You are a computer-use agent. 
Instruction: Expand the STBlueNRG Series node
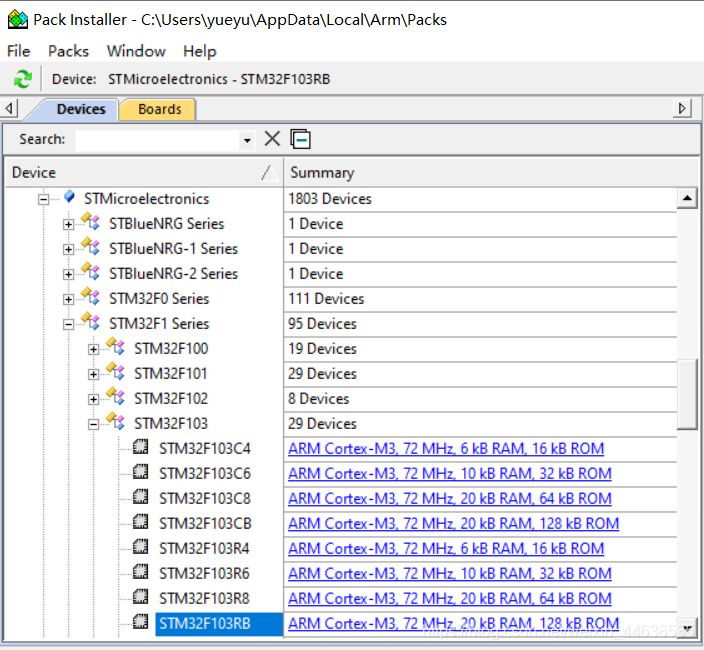(68, 224)
